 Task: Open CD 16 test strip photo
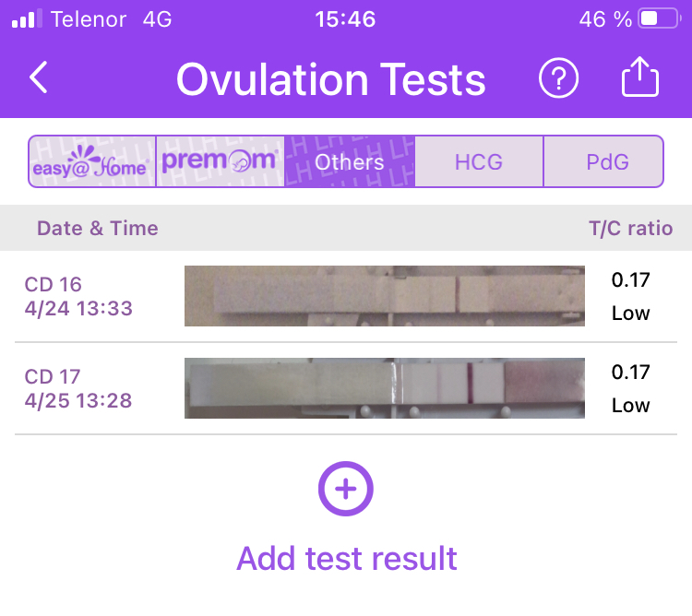pyautogui.click(x=384, y=296)
